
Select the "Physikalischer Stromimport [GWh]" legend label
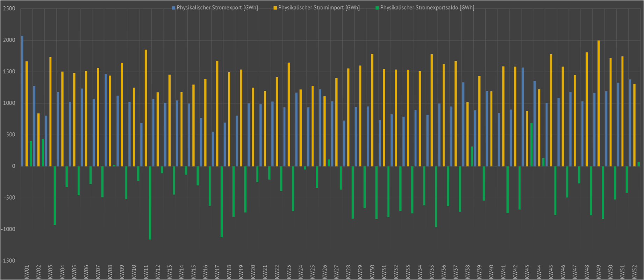coord(319,8)
